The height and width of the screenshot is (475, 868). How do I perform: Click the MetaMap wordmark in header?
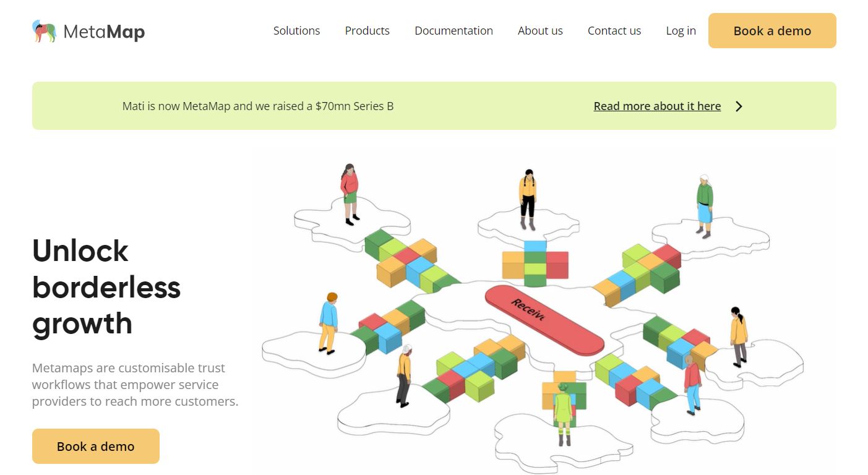tap(104, 32)
